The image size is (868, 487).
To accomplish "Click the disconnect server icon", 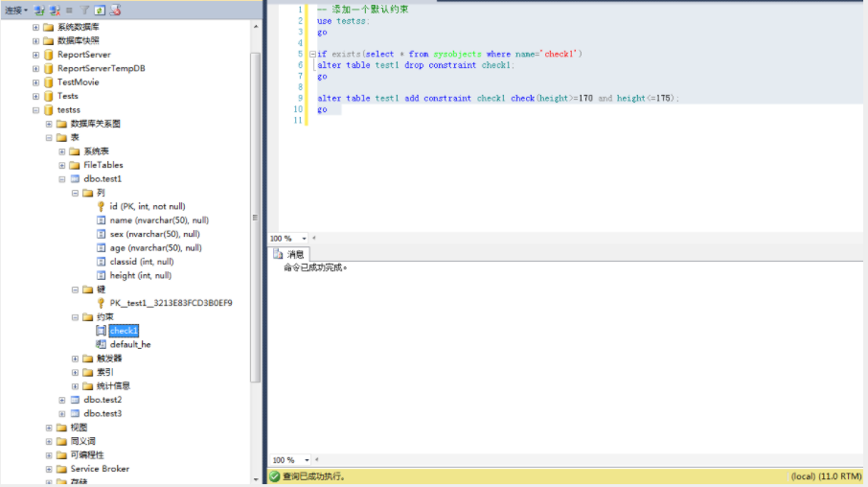I will (55, 10).
